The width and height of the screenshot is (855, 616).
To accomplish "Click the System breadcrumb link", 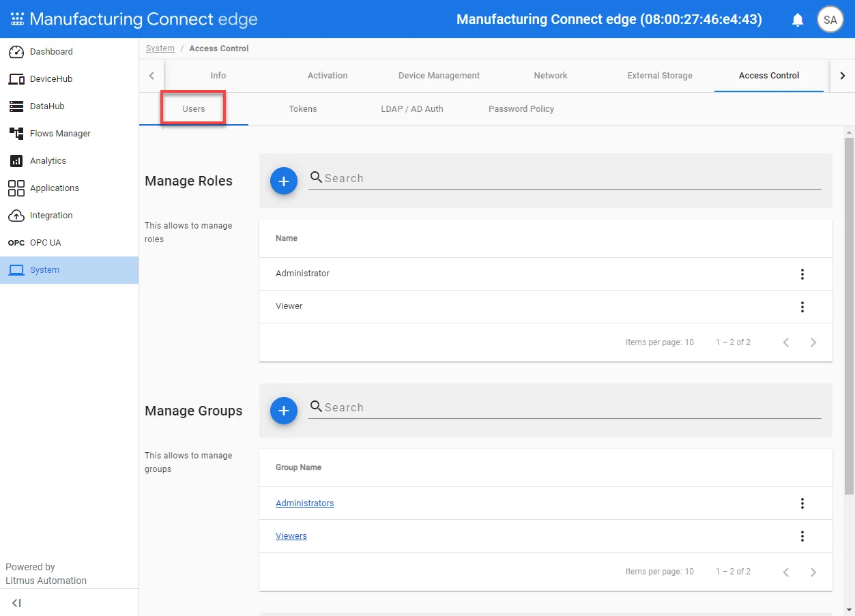I will click(x=160, y=48).
